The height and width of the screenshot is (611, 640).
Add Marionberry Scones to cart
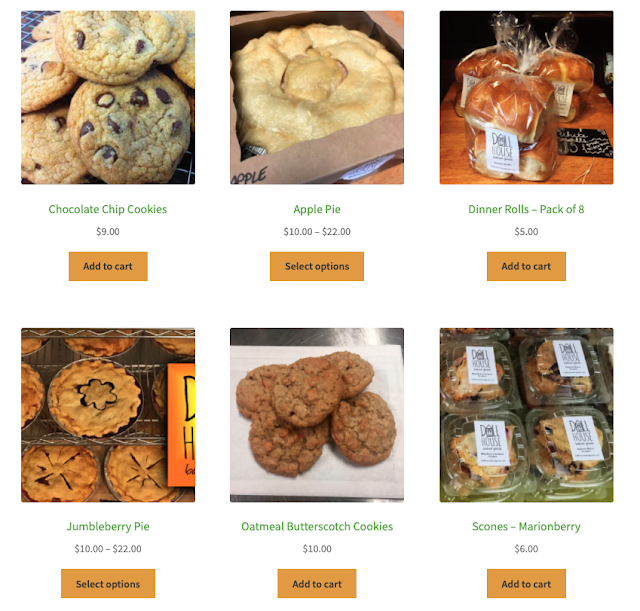(x=527, y=584)
